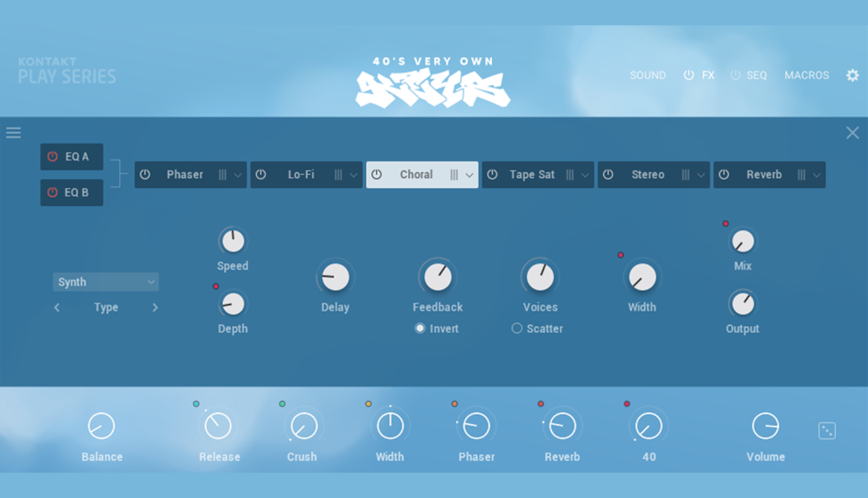
Task: Expand the Tape Sat slot dropdown arrow
Action: [x=585, y=175]
